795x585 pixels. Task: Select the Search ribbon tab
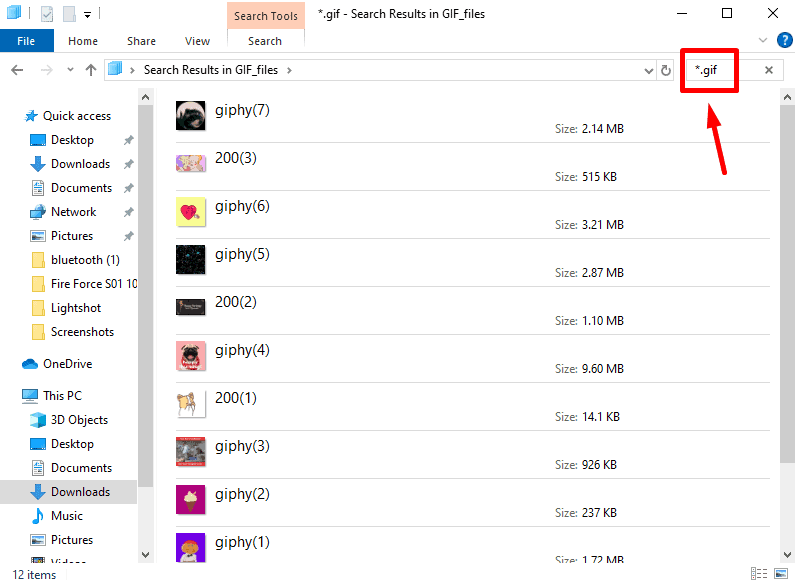point(265,41)
